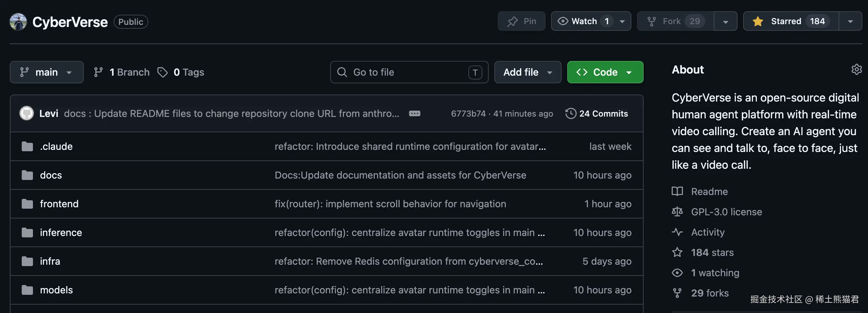Open the .claude folder
This screenshot has height=313, width=868.
pyautogui.click(x=56, y=146)
